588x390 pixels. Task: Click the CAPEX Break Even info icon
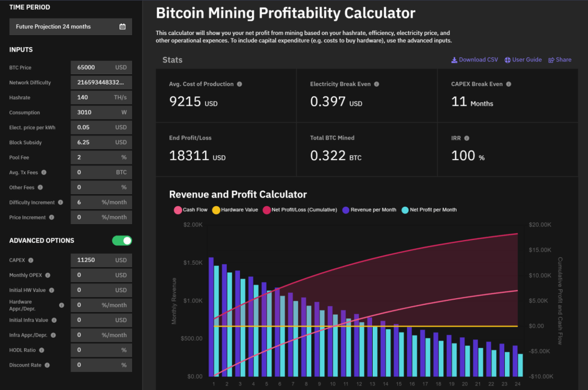coord(508,84)
